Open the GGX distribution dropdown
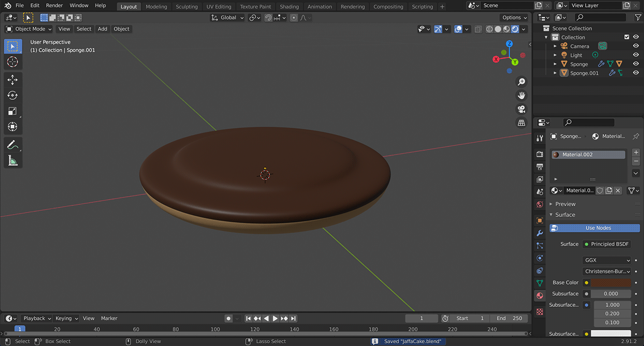 coord(607,260)
